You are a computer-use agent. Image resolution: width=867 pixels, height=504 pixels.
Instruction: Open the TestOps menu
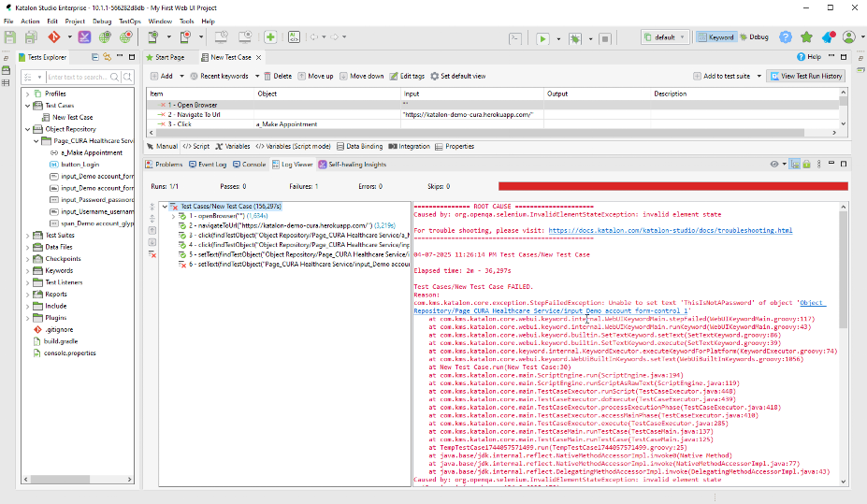(129, 20)
